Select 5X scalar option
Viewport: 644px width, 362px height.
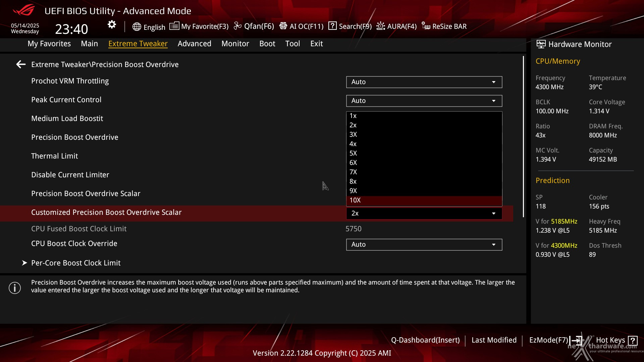click(x=424, y=154)
